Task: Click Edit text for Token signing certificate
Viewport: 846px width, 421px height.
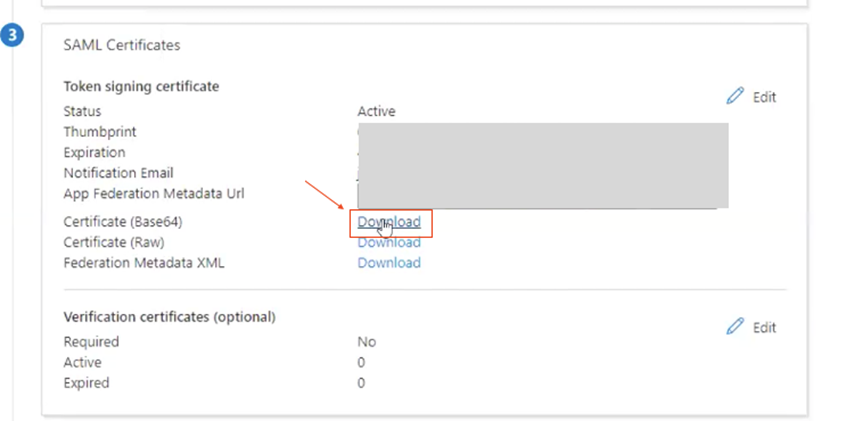Action: 764,97
